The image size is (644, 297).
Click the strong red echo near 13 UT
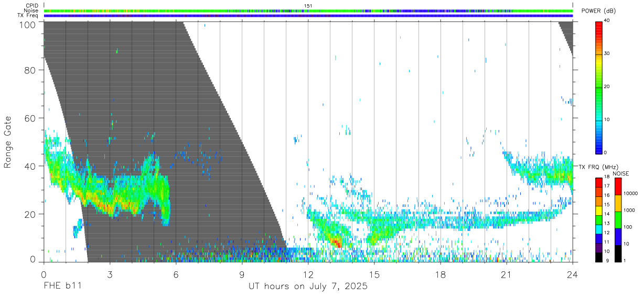coord(337,244)
